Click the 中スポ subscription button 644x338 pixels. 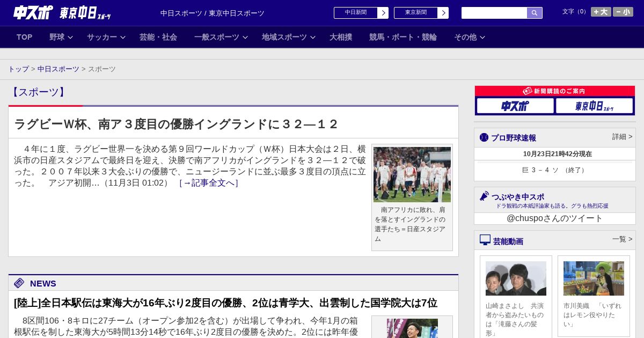tap(515, 106)
